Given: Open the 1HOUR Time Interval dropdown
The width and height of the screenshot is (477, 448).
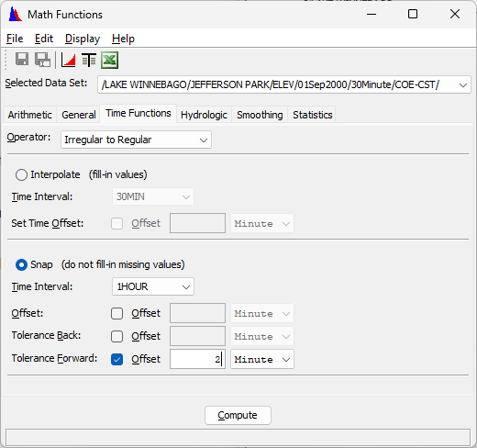Looking at the screenshot, I should [x=153, y=286].
